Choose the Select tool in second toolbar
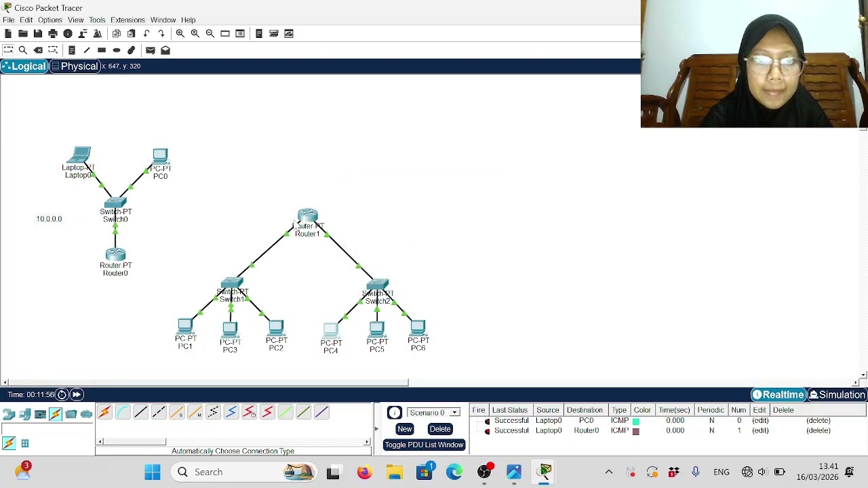Viewport: 868px width, 488px height. click(8, 50)
